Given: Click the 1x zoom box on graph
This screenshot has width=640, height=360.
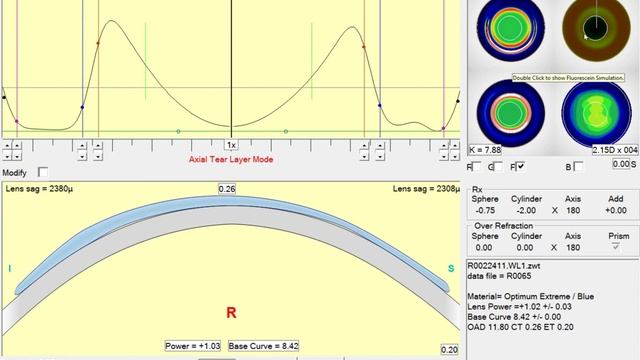Looking at the screenshot, I should [x=231, y=145].
